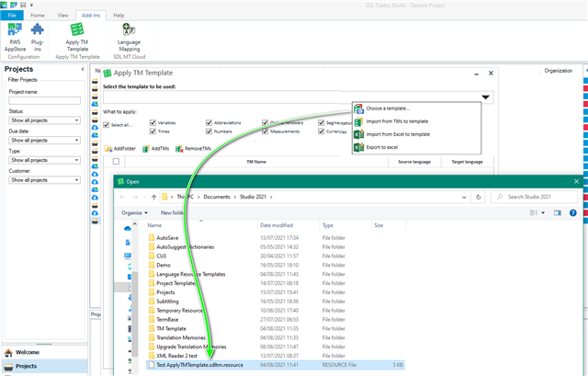This screenshot has height=376, width=588.
Task: Check the TM list header checkbox
Action: tap(117, 162)
